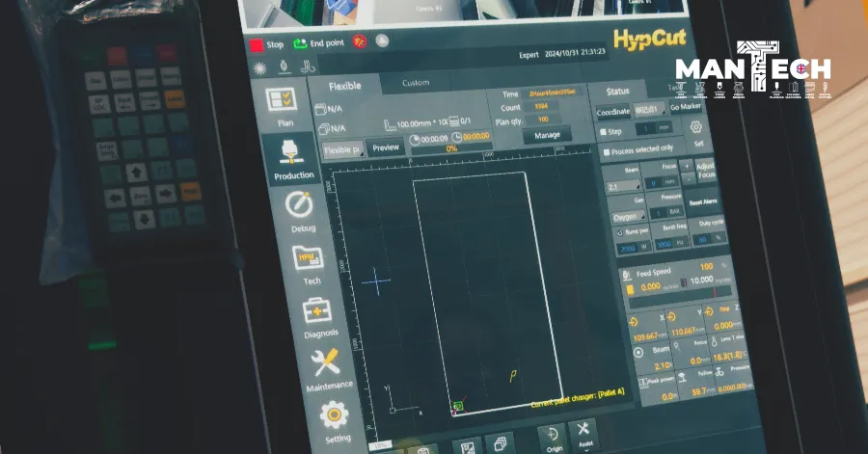Click the stacked copy pages icon in bottom toolbar
The width and height of the screenshot is (868, 454).
point(501,444)
